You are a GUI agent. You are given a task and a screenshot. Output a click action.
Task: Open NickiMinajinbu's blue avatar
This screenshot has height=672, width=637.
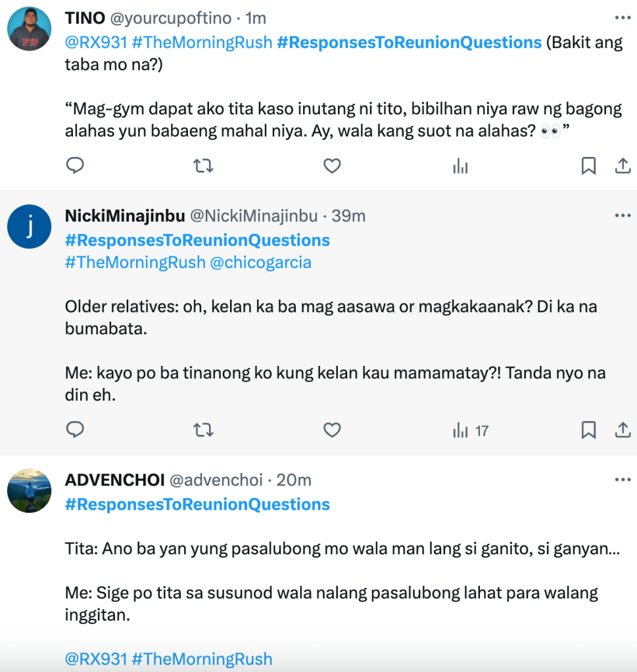(x=30, y=227)
